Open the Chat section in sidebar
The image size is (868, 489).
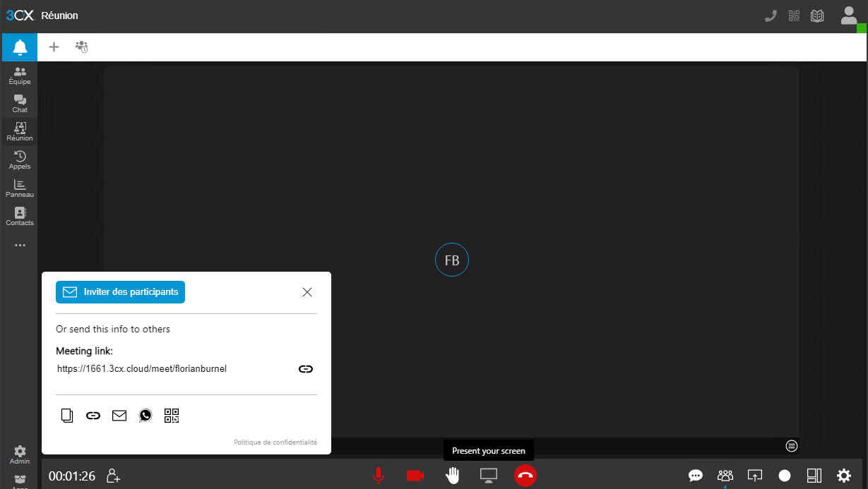pos(20,104)
